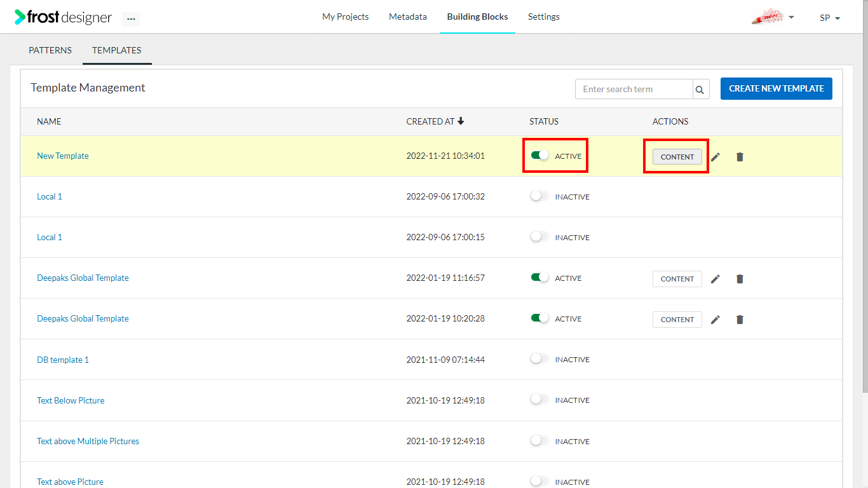The height and width of the screenshot is (488, 868).
Task: Enable the DB template 1 toggle
Action: click(539, 359)
